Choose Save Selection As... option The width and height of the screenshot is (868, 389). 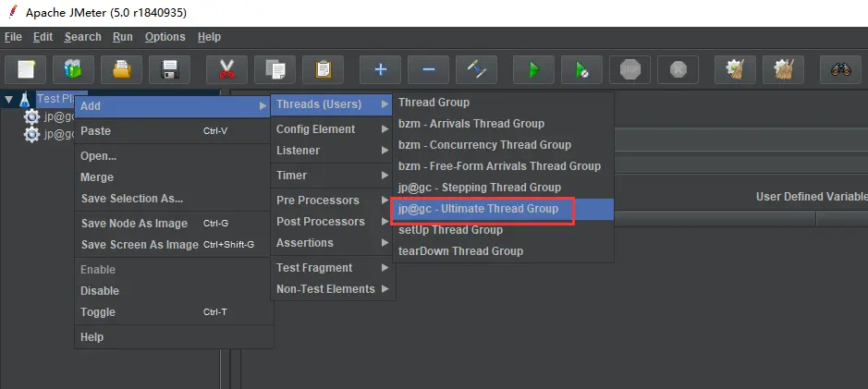tap(174, 199)
